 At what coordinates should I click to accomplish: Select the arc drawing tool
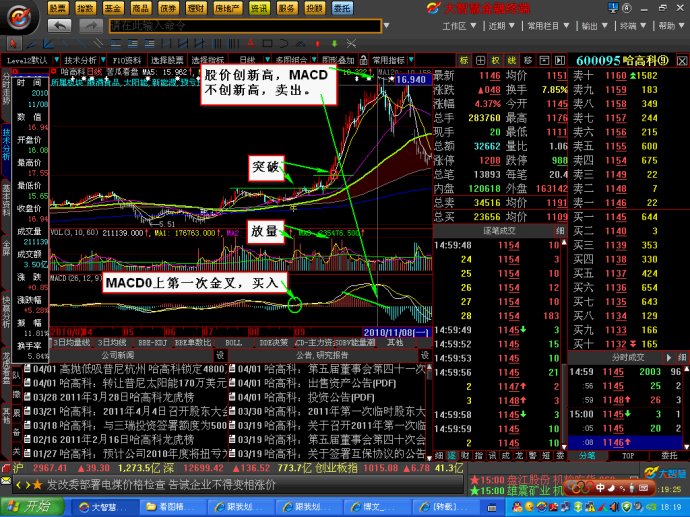pos(284,43)
